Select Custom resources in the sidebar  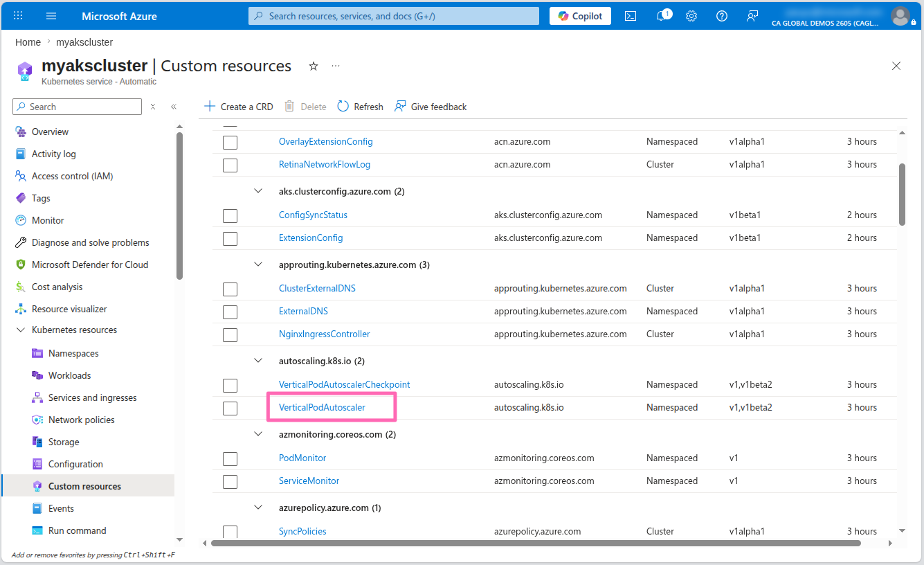pos(88,486)
